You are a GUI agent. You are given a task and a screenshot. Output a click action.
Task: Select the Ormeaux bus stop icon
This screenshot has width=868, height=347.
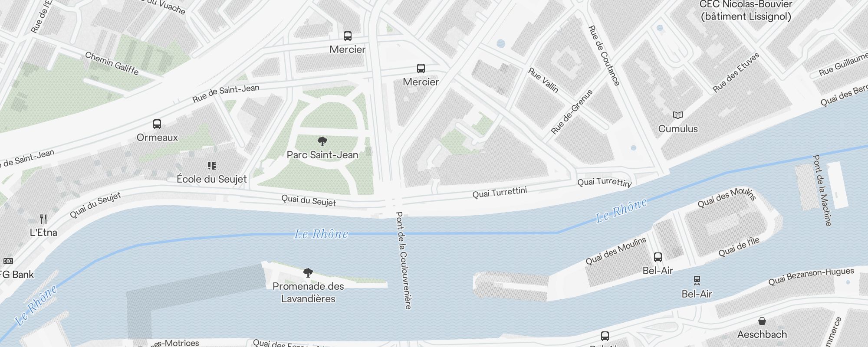click(157, 124)
